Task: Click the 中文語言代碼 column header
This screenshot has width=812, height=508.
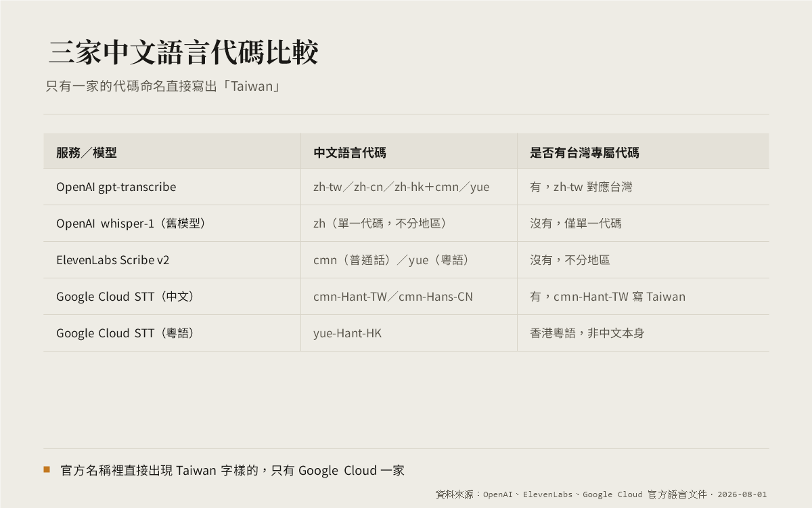Action: (409, 151)
